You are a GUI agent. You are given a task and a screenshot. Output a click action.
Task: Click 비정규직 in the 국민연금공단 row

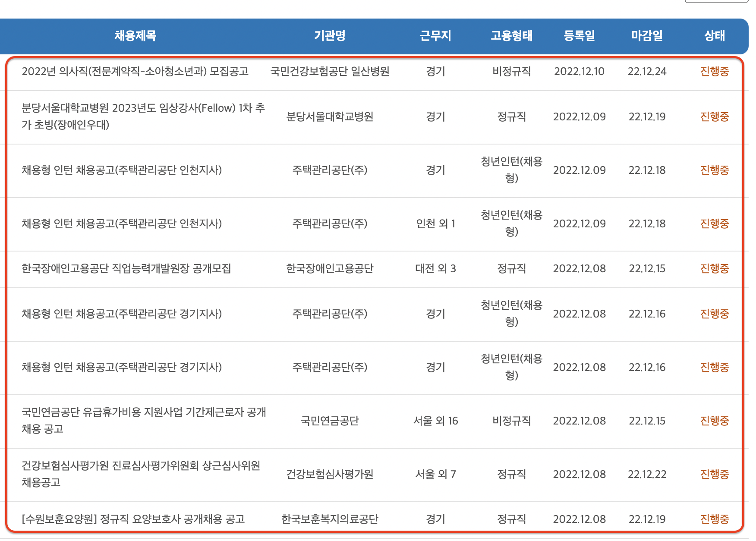512,421
